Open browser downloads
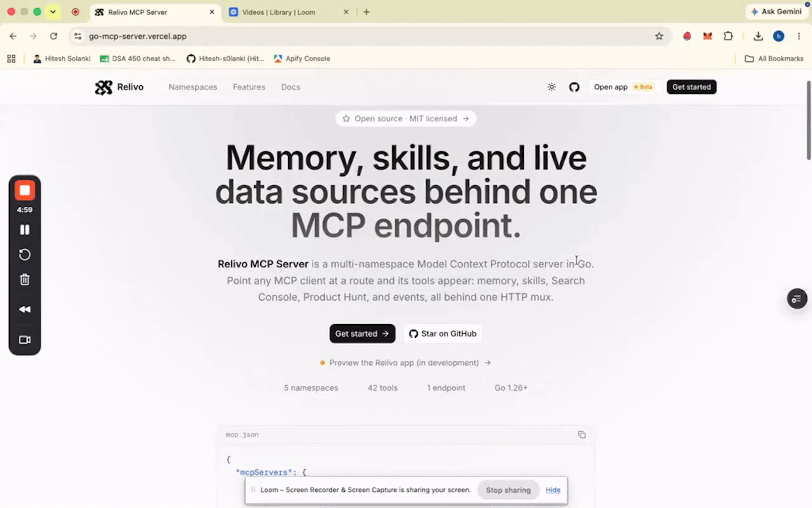 [758, 36]
